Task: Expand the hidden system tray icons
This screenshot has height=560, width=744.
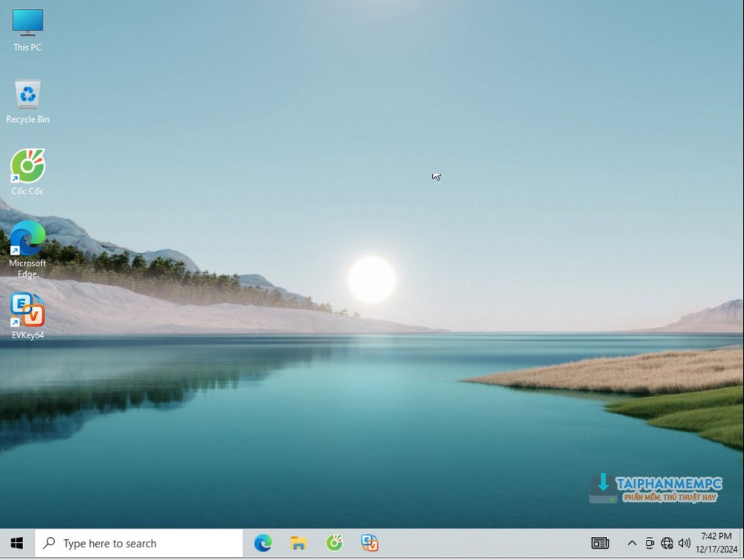Action: pyautogui.click(x=632, y=544)
